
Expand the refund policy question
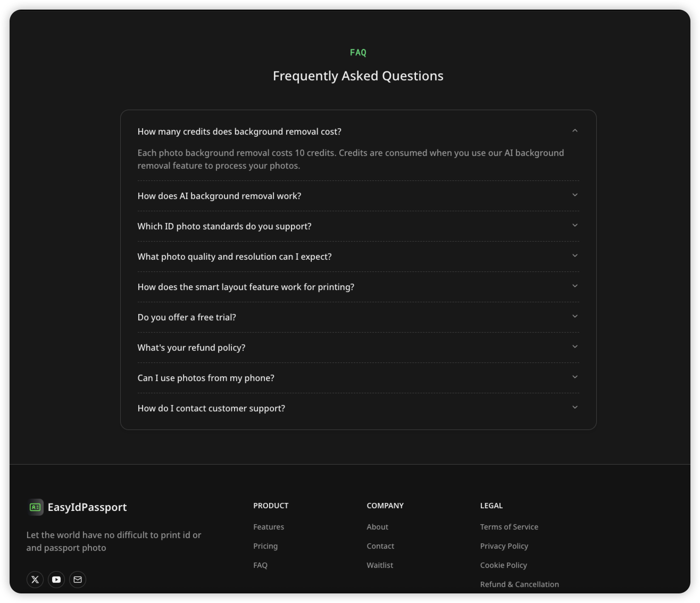click(x=358, y=347)
